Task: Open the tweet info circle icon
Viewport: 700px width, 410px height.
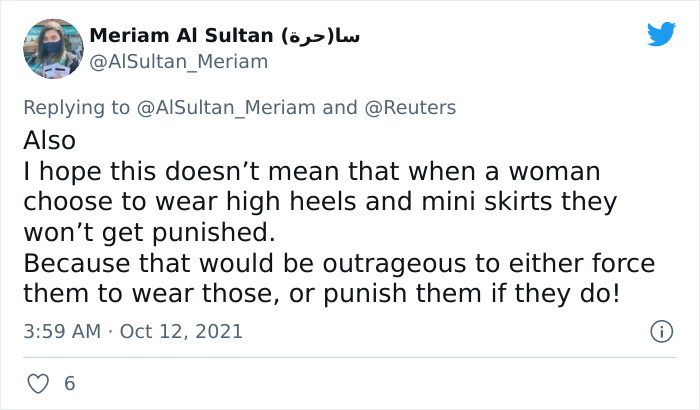Action: tap(660, 330)
